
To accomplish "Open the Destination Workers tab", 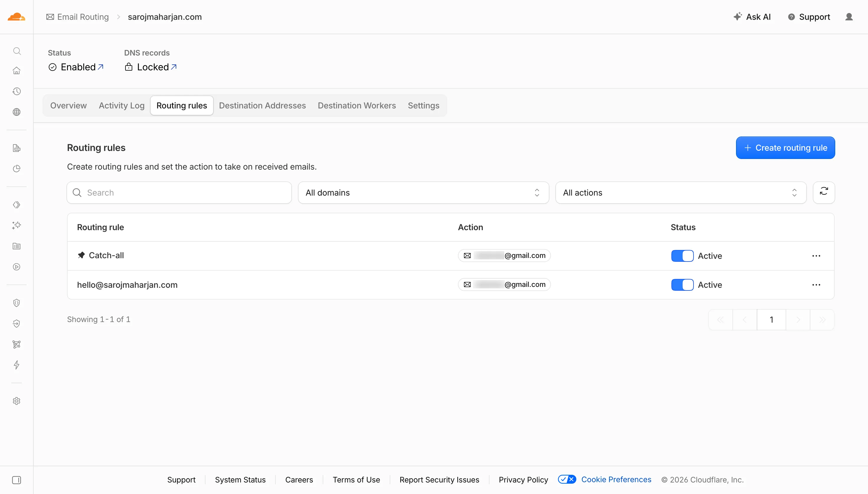I will 357,105.
